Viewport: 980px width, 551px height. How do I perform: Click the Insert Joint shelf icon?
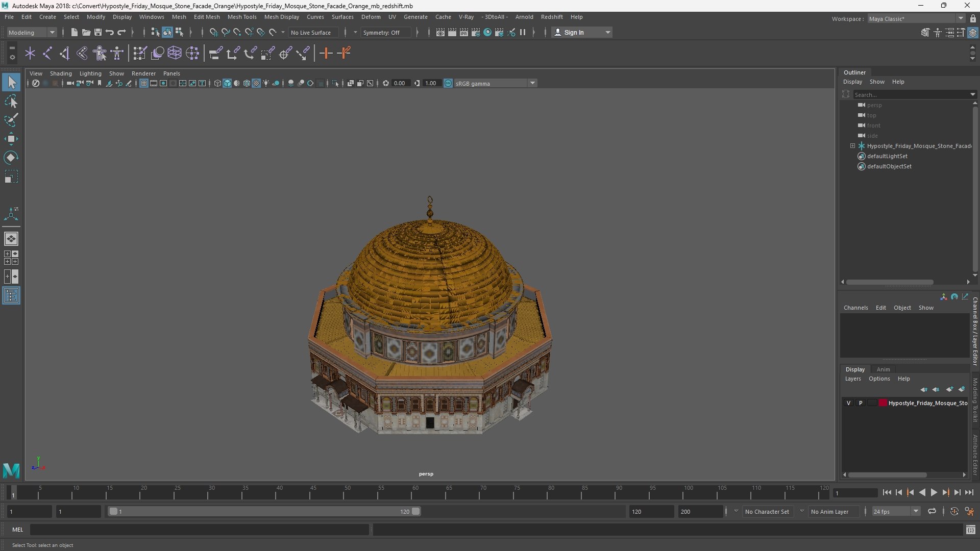[x=47, y=53]
